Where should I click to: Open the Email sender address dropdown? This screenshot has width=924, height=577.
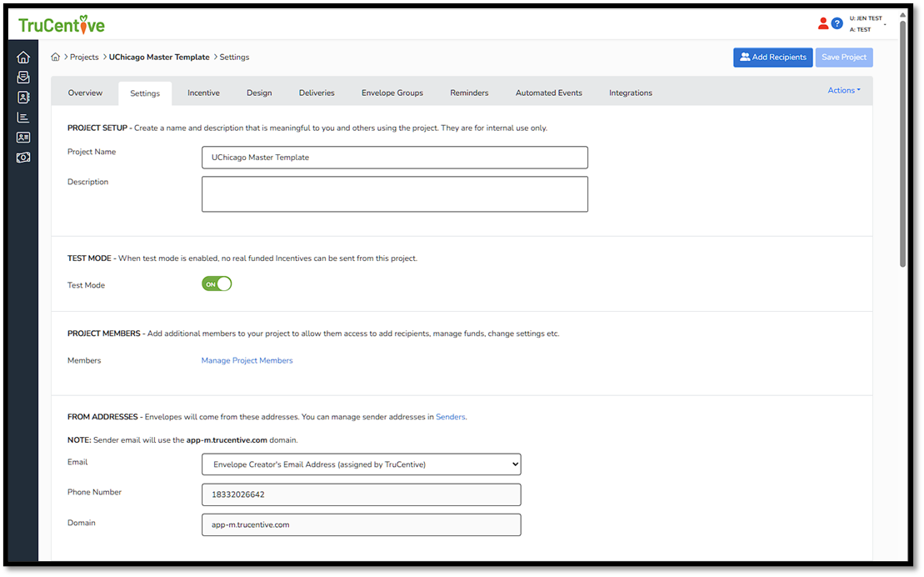pyautogui.click(x=361, y=464)
